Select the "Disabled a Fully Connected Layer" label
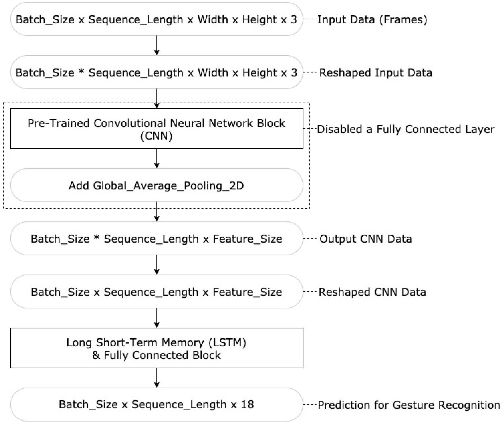The height and width of the screenshot is (424, 504). click(405, 129)
